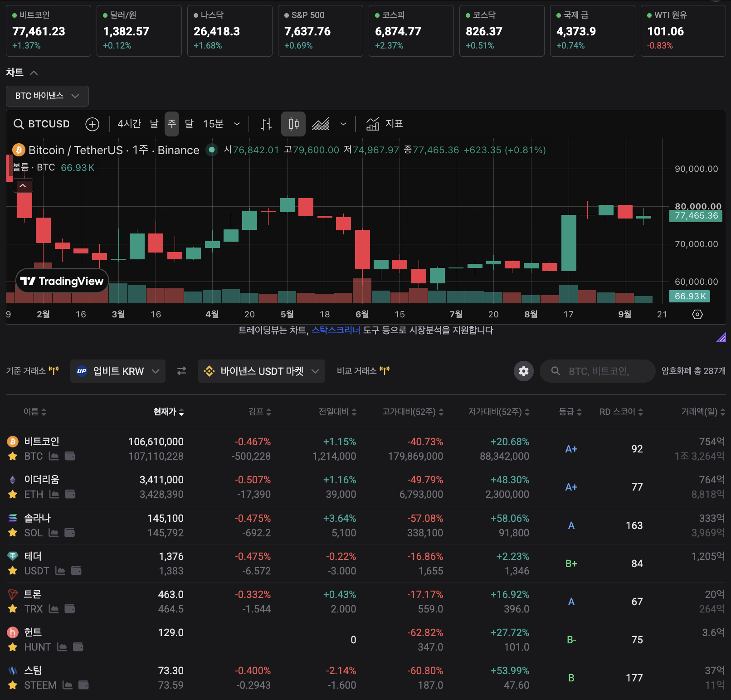Open Bitcoin row chart icon
Viewport: 731px width, 700px height.
click(x=54, y=456)
